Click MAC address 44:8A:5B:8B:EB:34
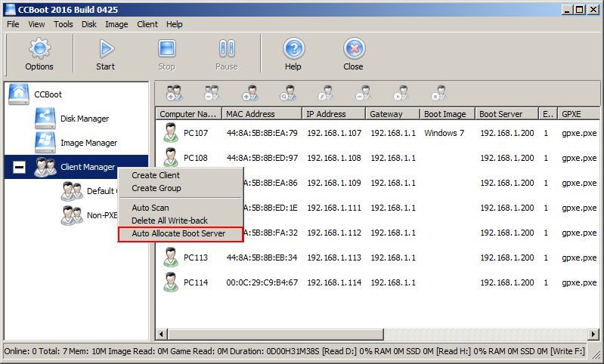 coord(262,258)
